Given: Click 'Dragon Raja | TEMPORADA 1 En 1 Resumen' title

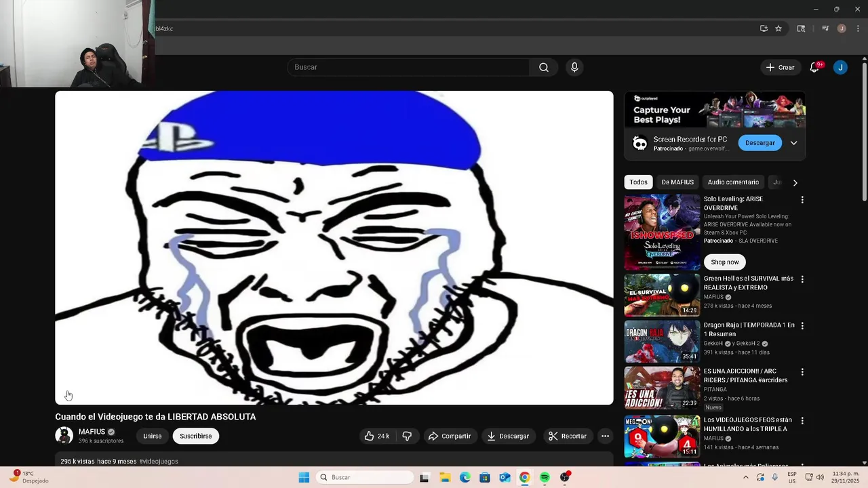Looking at the screenshot, I should [749, 330].
